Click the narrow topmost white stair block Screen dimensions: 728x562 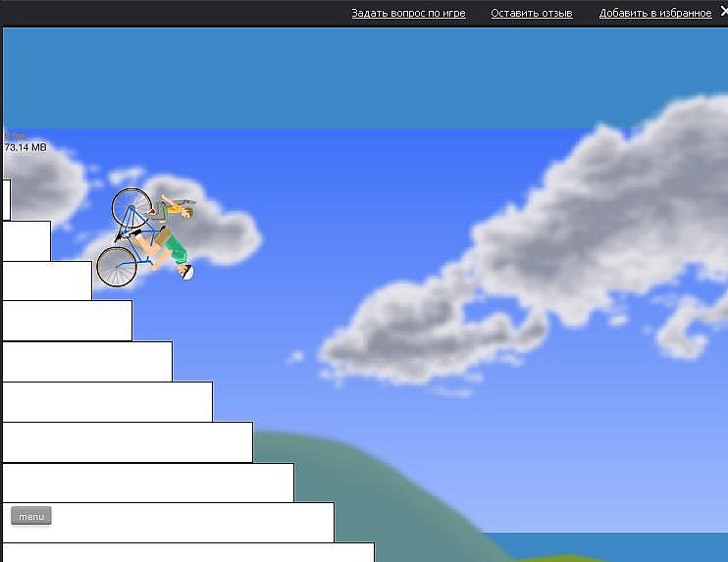point(6,200)
